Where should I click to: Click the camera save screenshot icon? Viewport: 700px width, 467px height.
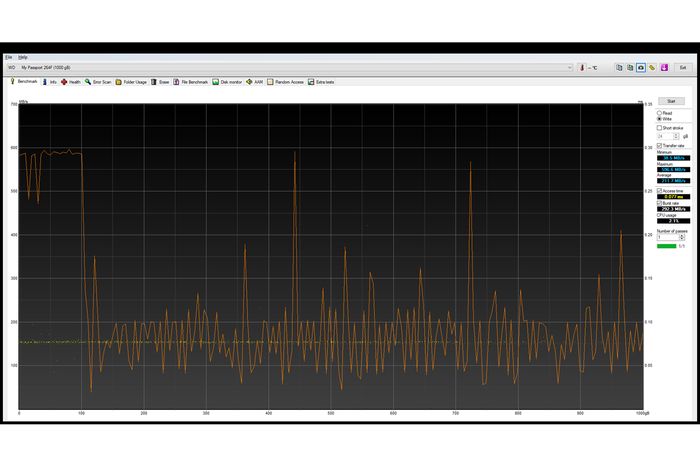[x=641, y=67]
